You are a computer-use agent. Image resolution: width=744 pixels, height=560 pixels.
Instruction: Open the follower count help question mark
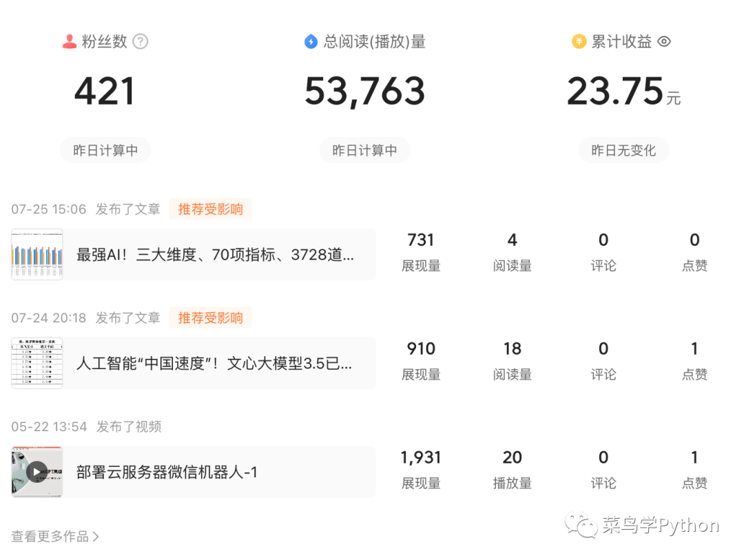coord(140,42)
